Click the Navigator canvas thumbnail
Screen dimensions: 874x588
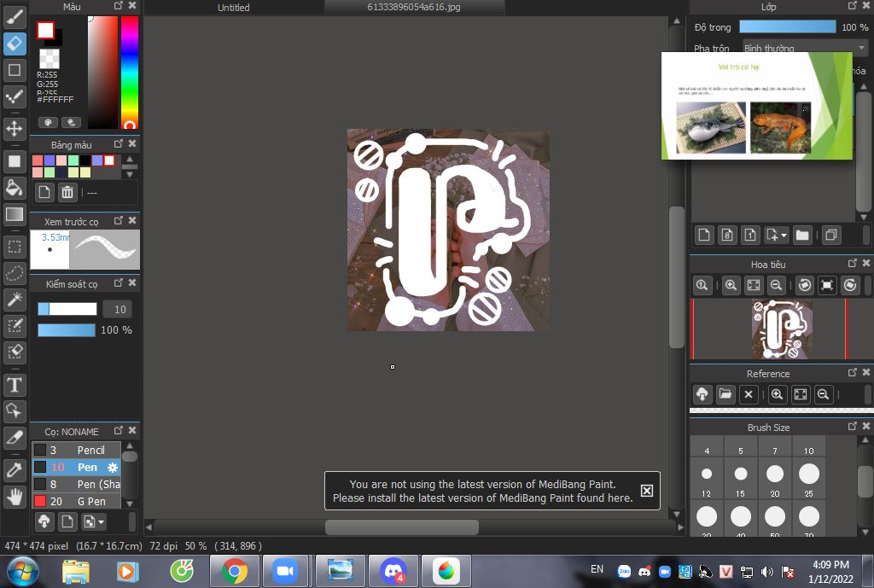click(x=782, y=329)
